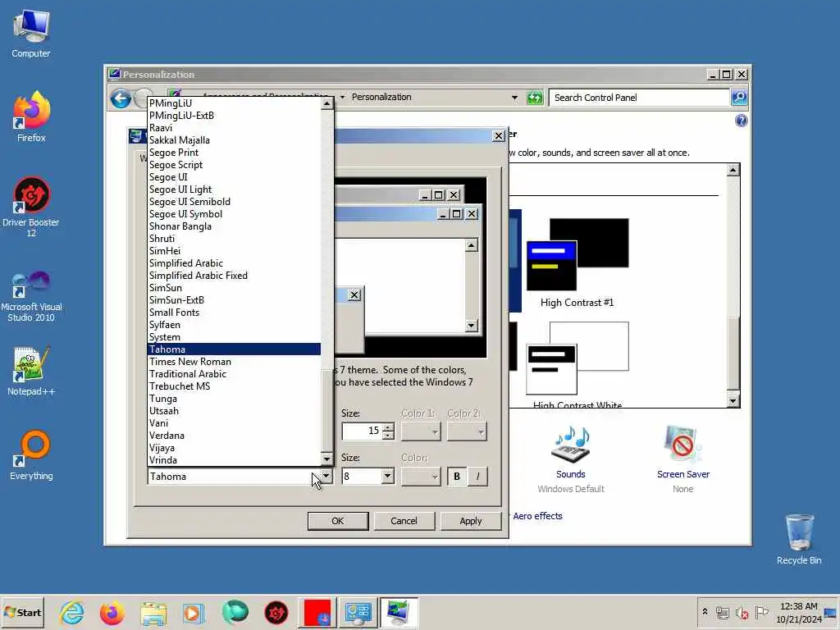Click the Start button
The width and height of the screenshot is (840, 630).
point(22,612)
